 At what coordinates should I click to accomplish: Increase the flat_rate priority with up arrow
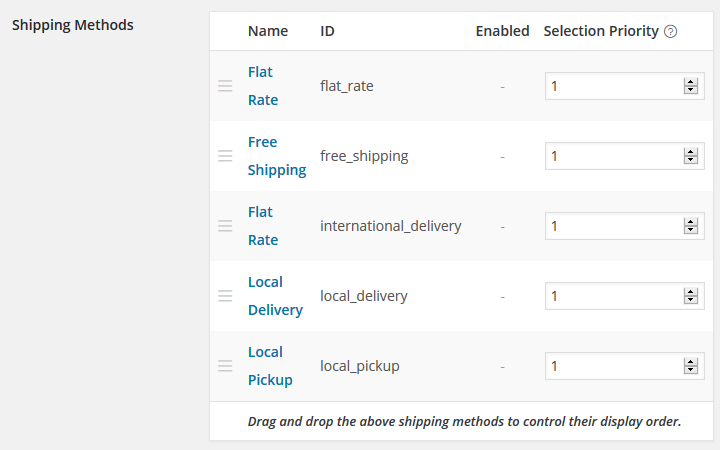tap(690, 82)
